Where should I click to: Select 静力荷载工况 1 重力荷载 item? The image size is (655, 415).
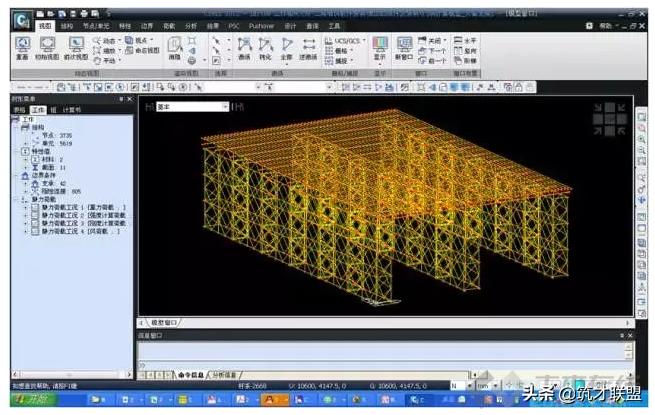pyautogui.click(x=83, y=207)
